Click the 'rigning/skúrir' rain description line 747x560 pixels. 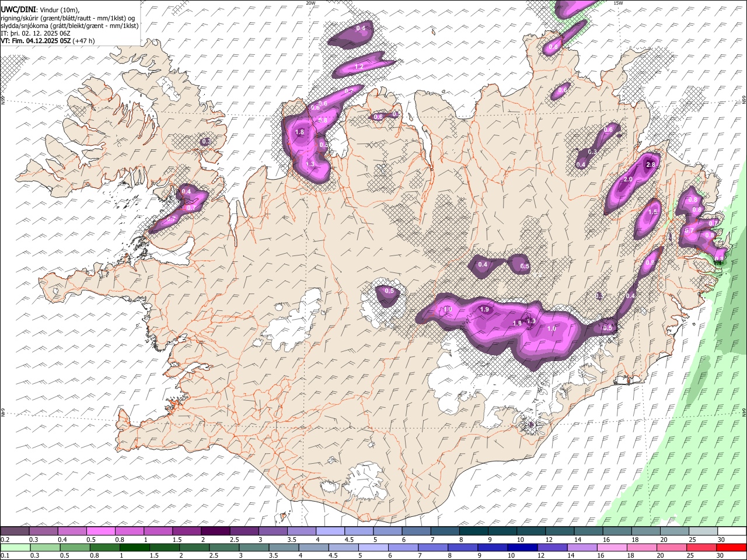(x=68, y=17)
